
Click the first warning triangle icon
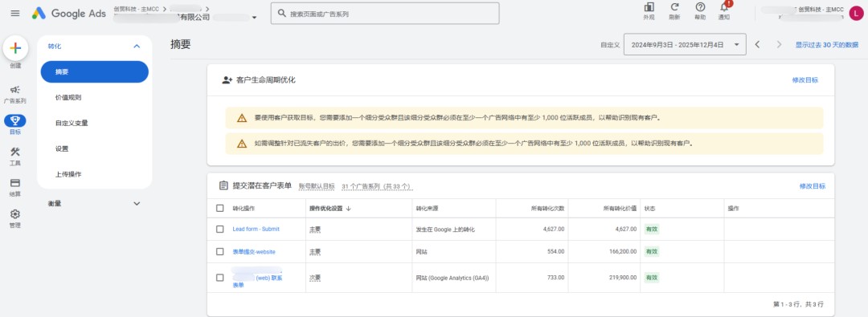click(x=242, y=118)
